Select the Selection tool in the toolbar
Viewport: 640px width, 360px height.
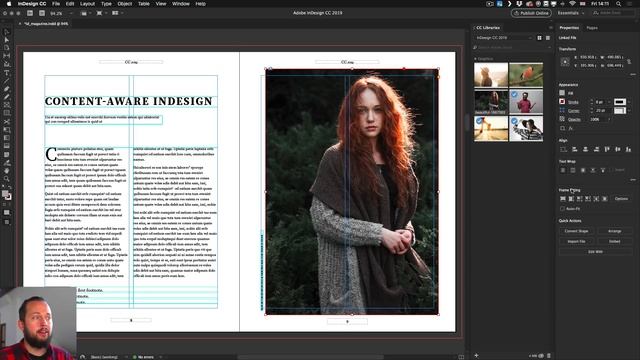pos(7,32)
